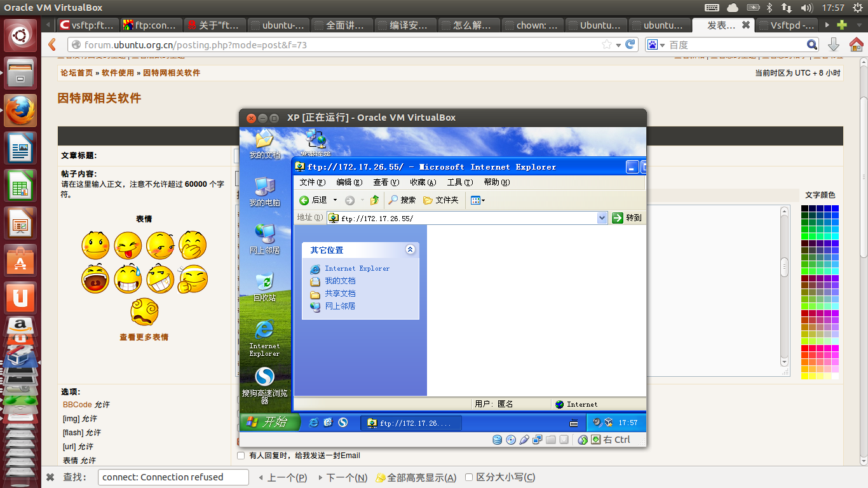Click VirtualBox USB devices status icon
868x488 pixels.
pyautogui.click(x=524, y=440)
